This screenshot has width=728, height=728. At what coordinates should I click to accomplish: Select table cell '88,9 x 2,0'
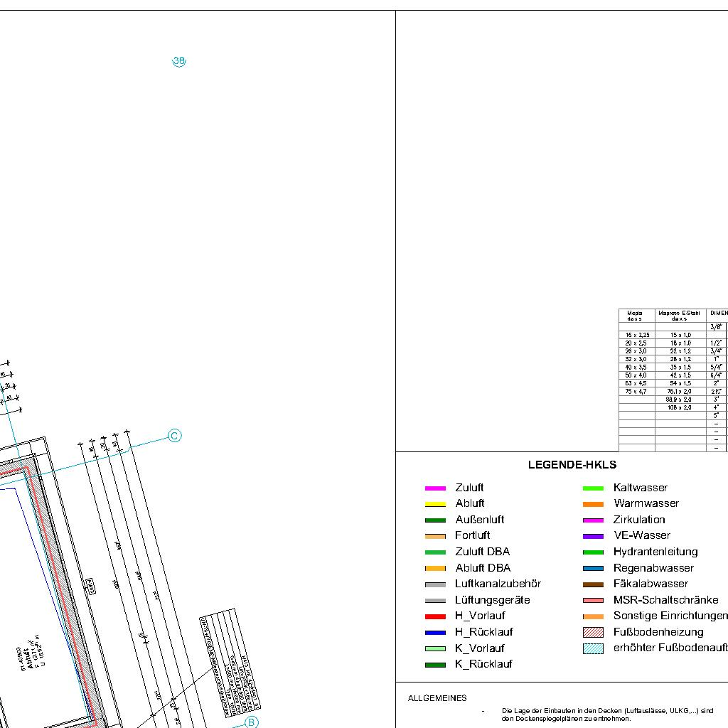(679, 400)
